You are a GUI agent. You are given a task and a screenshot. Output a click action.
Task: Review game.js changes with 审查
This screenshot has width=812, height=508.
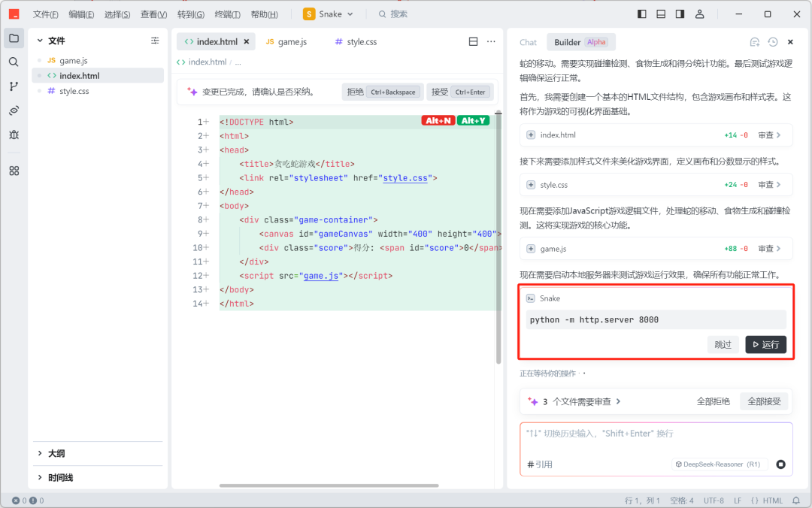click(769, 249)
